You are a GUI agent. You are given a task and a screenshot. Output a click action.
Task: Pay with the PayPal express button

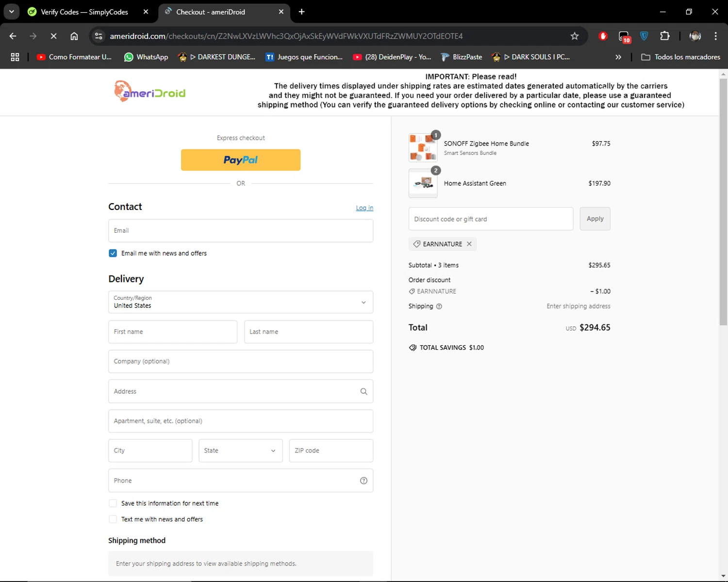pos(241,160)
